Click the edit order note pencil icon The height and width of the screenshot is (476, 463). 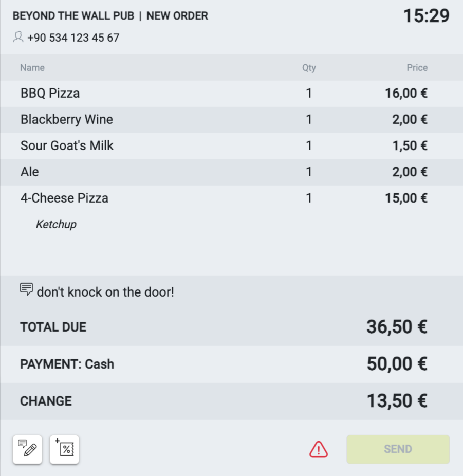pyautogui.click(x=27, y=449)
